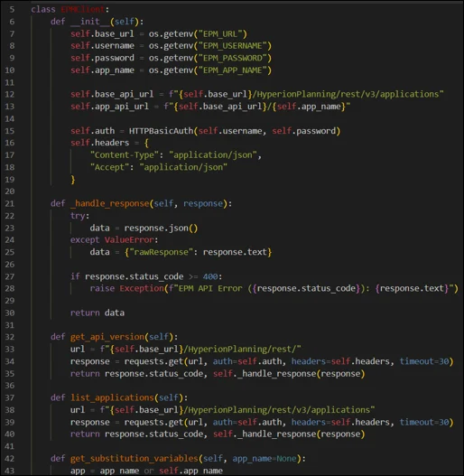Viewport: 464px width, 476px height.
Task: Click timeout=30 on line 34
Action: pyautogui.click(x=424, y=361)
